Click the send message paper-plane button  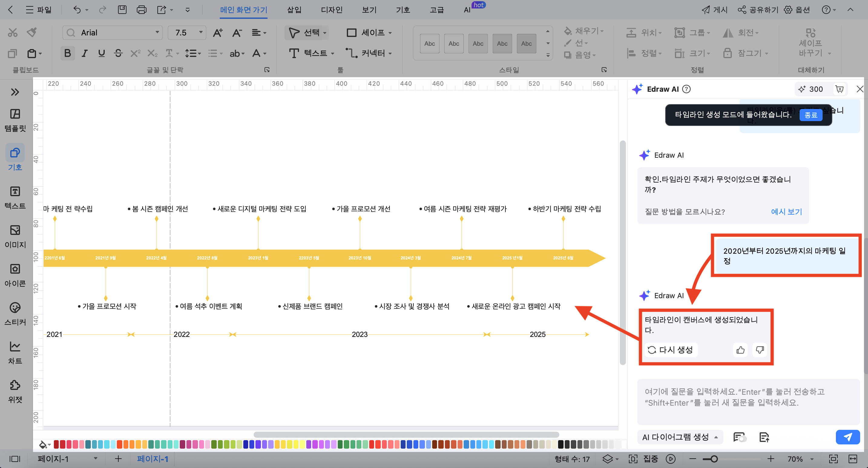[x=847, y=437]
